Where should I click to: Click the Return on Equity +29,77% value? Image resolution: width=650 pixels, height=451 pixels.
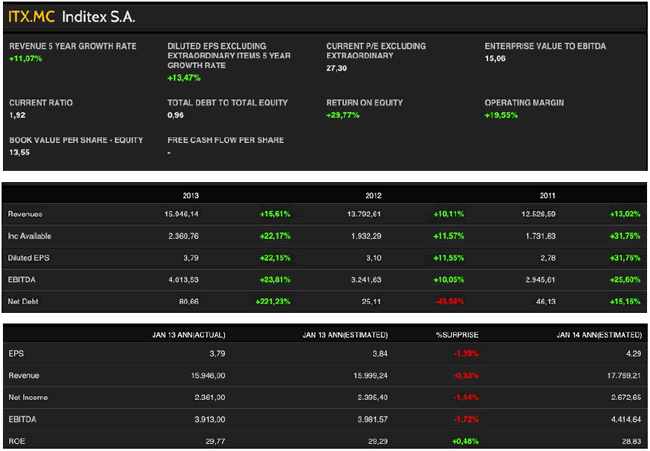coord(345,115)
